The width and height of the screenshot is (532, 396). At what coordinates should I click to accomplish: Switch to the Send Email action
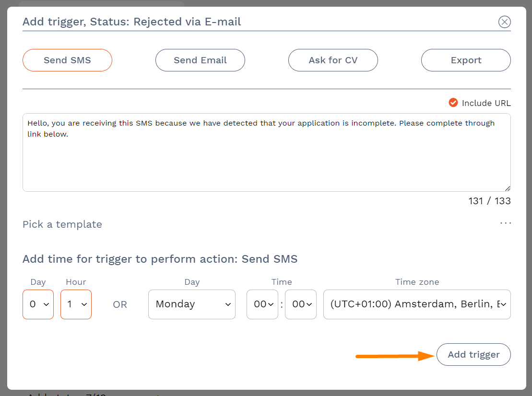point(200,60)
